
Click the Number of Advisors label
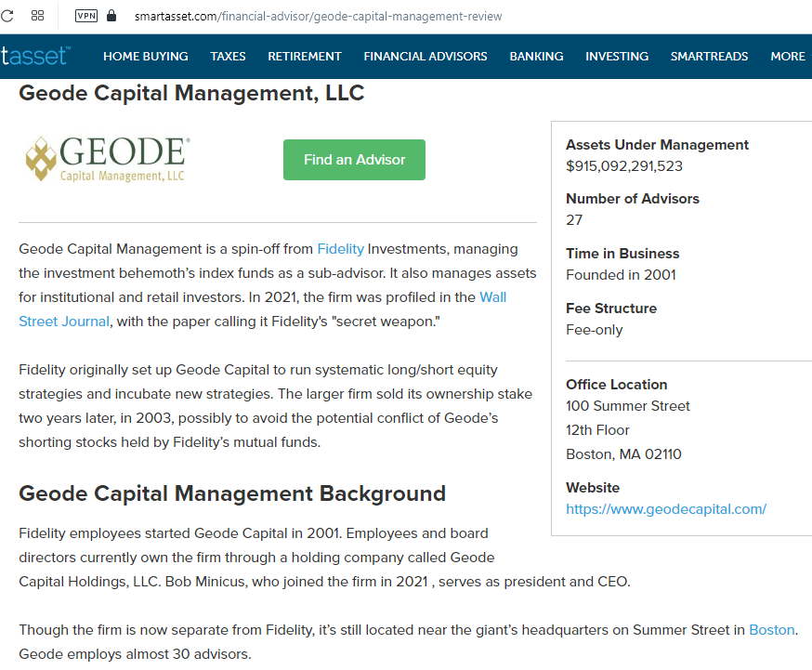coord(633,199)
